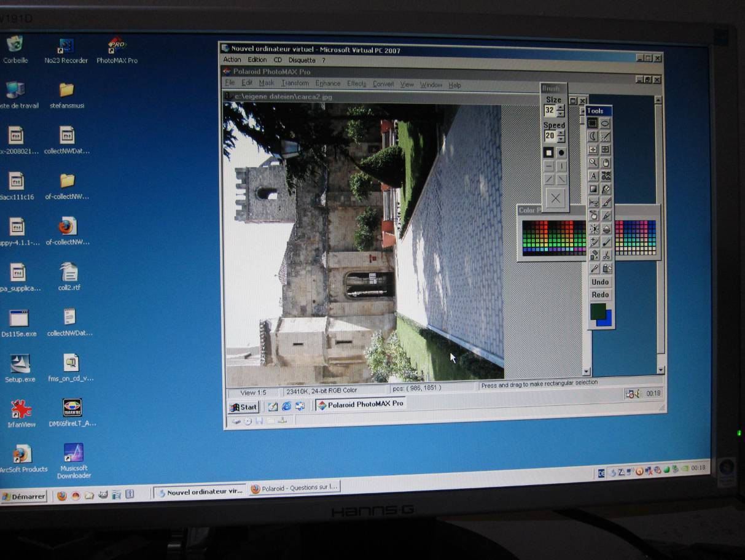745x560 pixels.
Task: Pick the magic wand tool
Action: pos(606,136)
